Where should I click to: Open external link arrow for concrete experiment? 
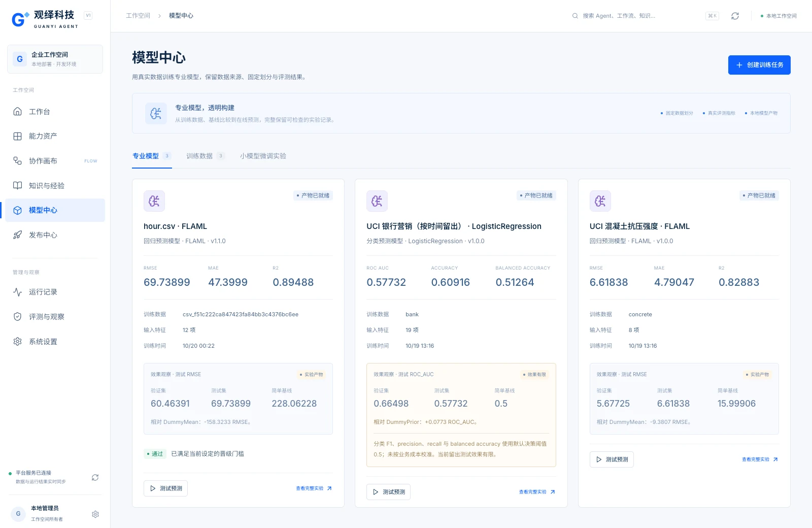pos(775,459)
